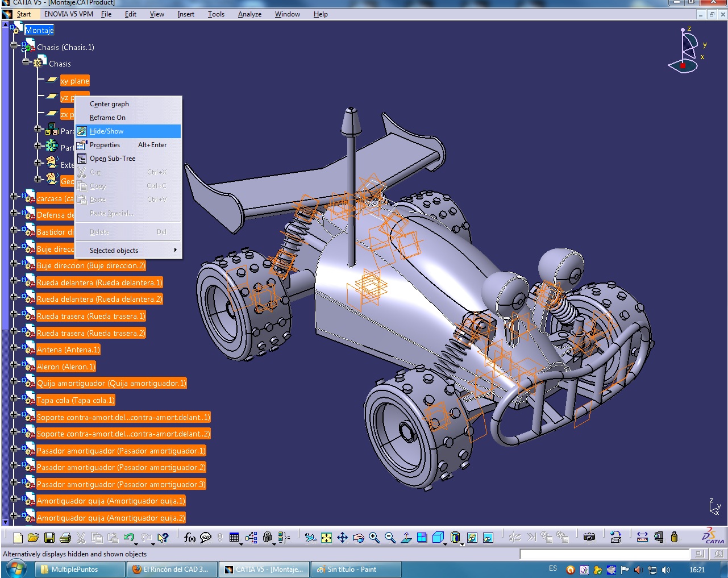Expand the Aleron (Aleron.1) node
The height and width of the screenshot is (578, 728).
tap(14, 364)
